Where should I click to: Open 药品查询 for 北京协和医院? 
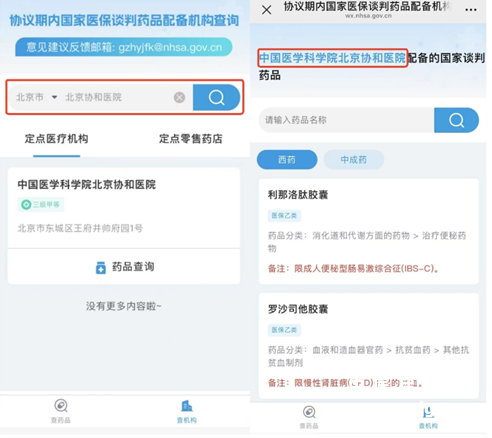(124, 267)
